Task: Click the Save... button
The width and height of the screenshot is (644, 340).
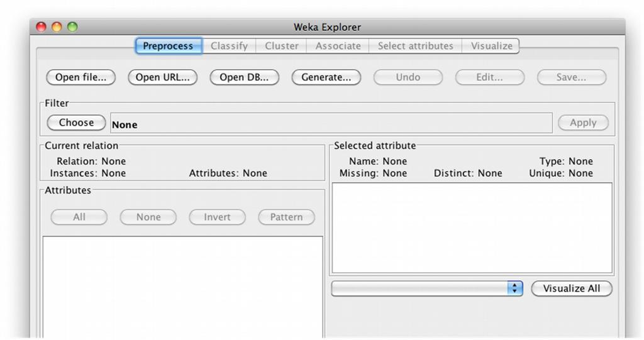Action: [571, 77]
